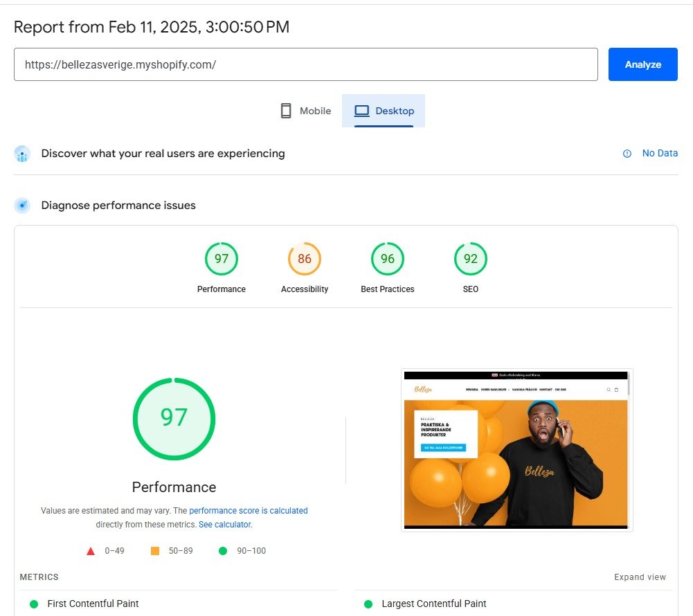Select the Best Practices 96 score gauge
The width and height of the screenshot is (693, 616).
coord(387,258)
